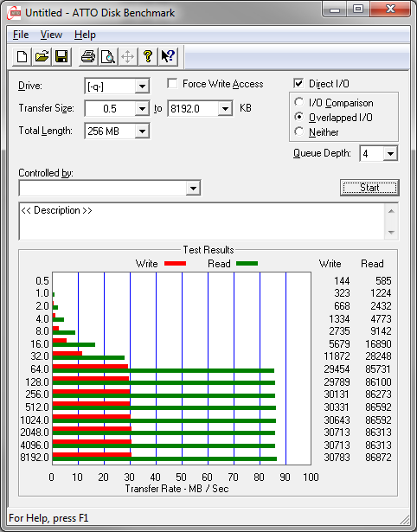Viewport: 417px width, 532px height.
Task: Click the write value 11872
Action: pyautogui.click(x=337, y=356)
